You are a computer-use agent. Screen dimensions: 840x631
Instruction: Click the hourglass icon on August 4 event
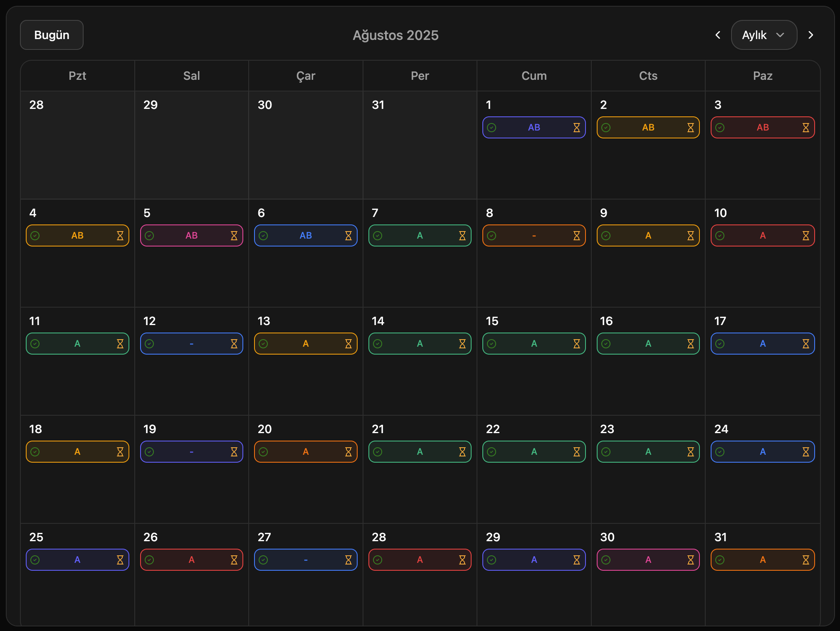point(120,236)
